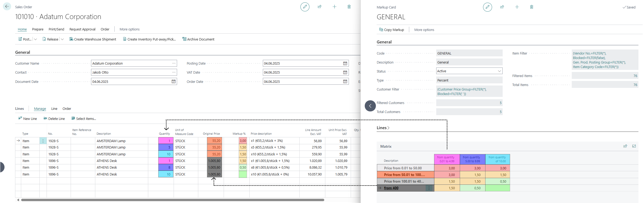This screenshot has width=644, height=203.
Task: Expand the Lines section on Markup Card
Action: pyautogui.click(x=383, y=128)
